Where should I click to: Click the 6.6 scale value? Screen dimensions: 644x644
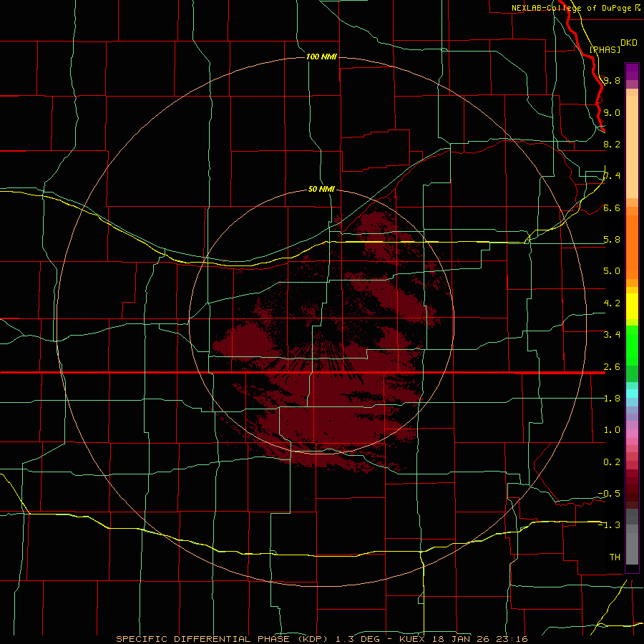612,208
